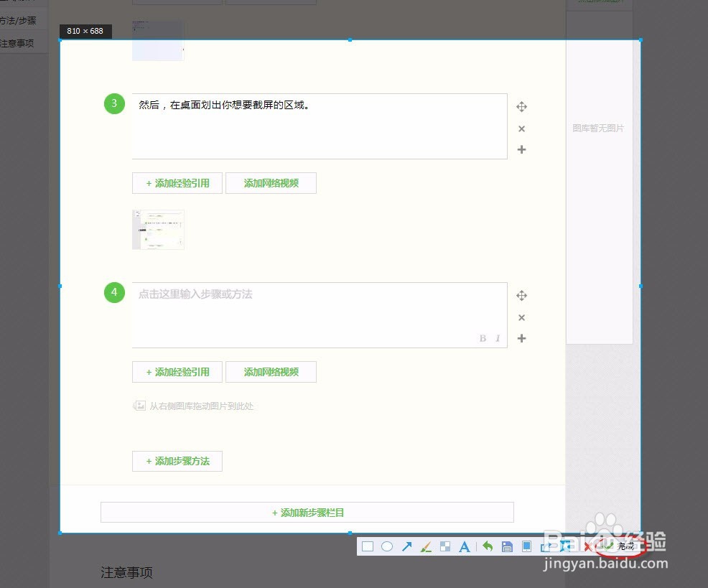Click 添加新步骤栏目 at the bottom
Screen dimensions: 708x588
[307, 512]
